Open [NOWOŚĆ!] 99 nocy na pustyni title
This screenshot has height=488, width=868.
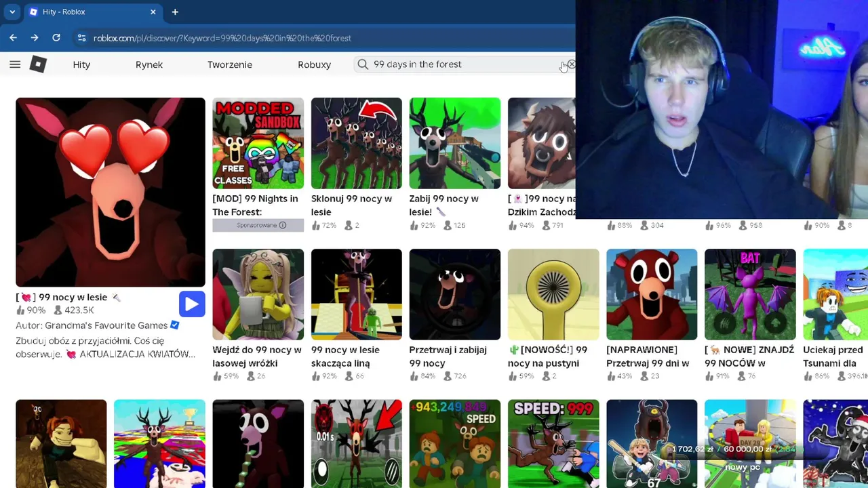pyautogui.click(x=548, y=357)
